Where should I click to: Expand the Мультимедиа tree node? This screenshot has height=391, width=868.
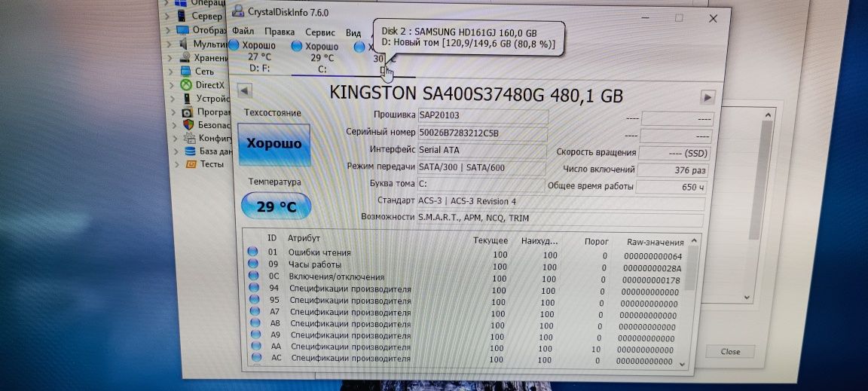click(170, 44)
